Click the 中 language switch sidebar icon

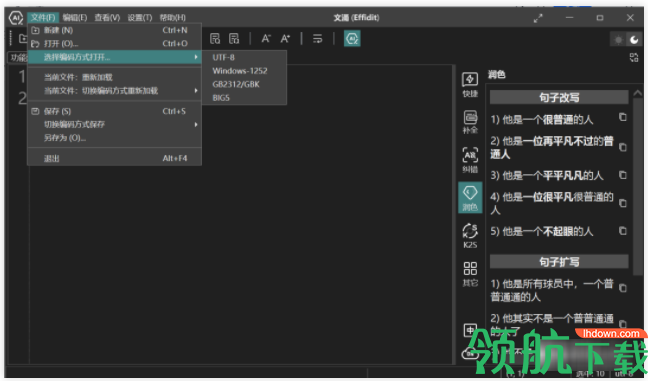pyautogui.click(x=470, y=330)
